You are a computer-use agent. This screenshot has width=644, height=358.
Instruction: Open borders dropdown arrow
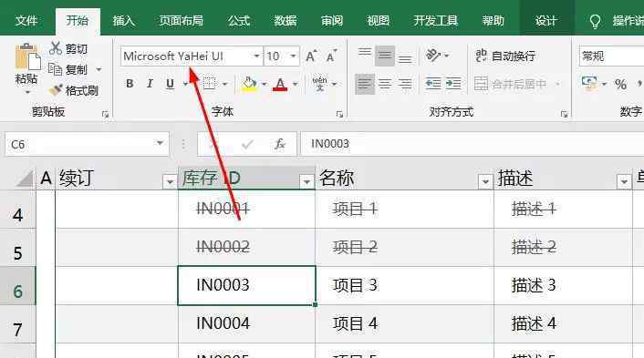pyautogui.click(x=224, y=84)
